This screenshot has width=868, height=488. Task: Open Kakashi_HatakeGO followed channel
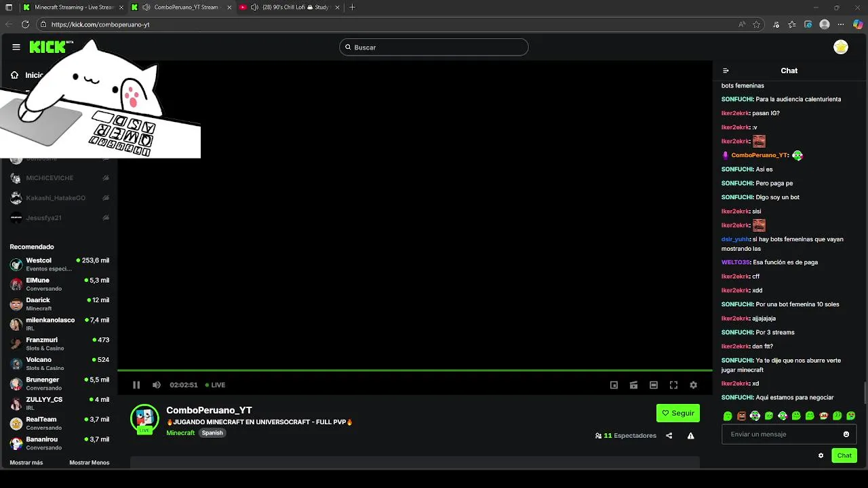[59, 198]
